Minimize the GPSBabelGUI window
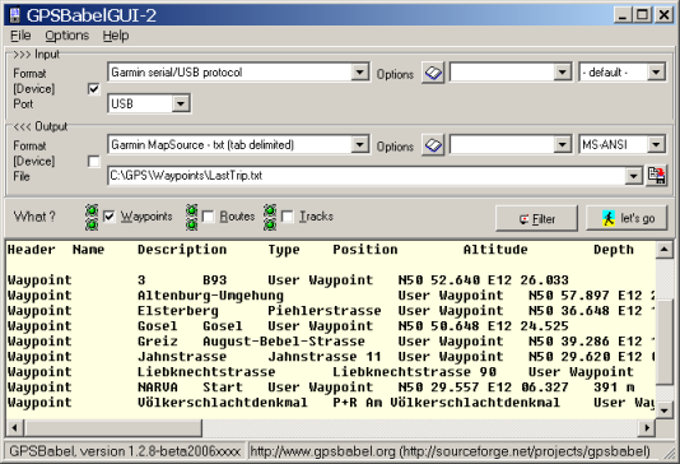Screen dimensions: 680x464 click(623, 15)
